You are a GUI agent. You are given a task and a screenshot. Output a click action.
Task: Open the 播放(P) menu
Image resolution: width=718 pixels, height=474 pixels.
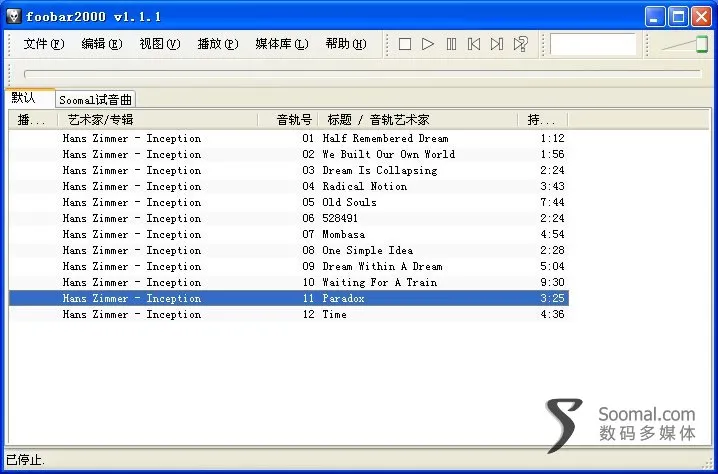[x=218, y=44]
